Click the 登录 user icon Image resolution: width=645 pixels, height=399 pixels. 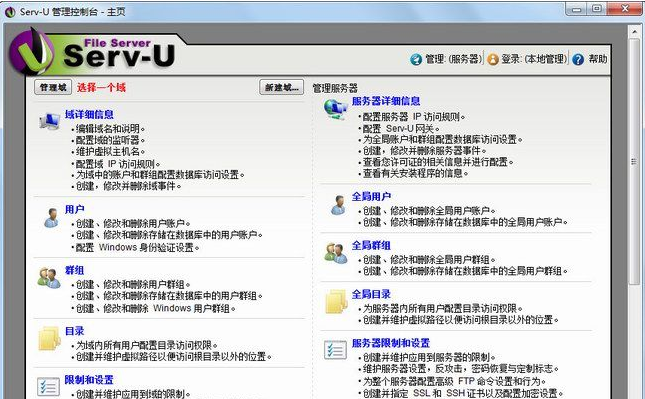click(x=493, y=60)
